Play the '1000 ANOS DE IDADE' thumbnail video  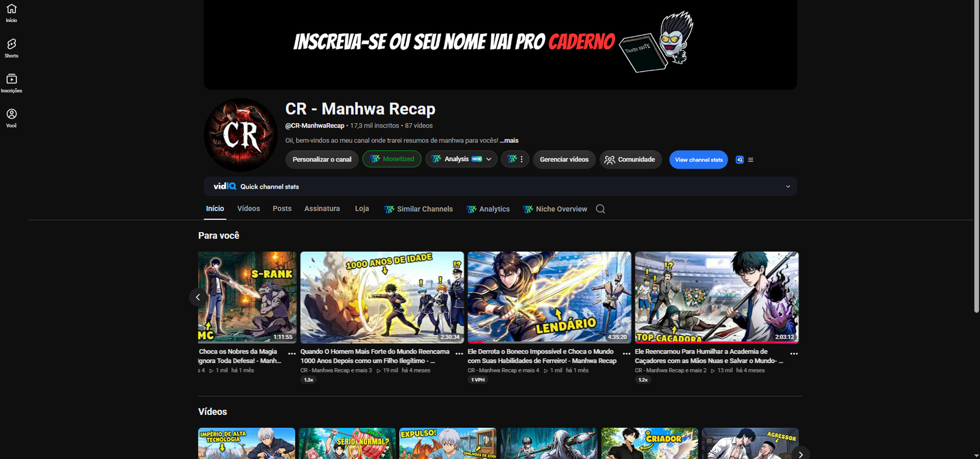(x=382, y=297)
